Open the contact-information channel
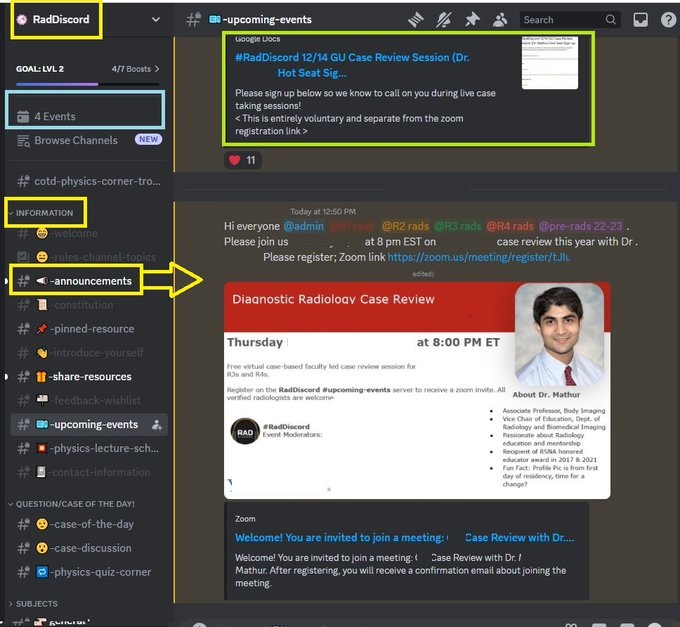Image resolution: width=680 pixels, height=627 pixels. (89, 472)
